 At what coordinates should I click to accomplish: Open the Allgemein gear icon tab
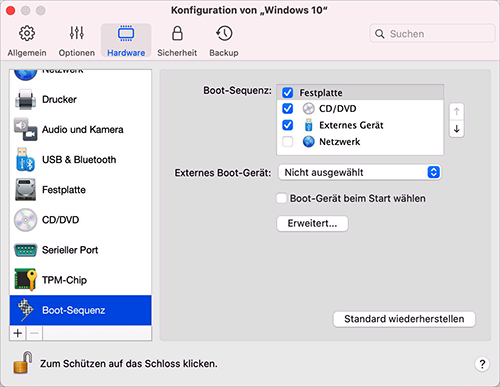coord(27,33)
